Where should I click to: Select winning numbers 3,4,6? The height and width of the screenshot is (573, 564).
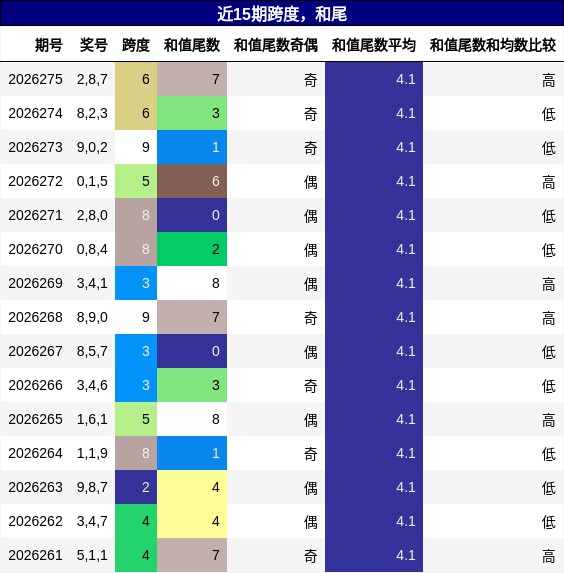coord(92,385)
